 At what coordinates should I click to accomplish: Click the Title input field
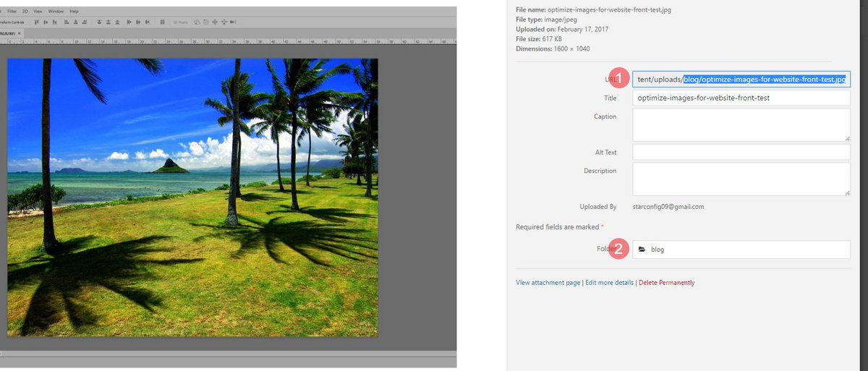point(741,98)
